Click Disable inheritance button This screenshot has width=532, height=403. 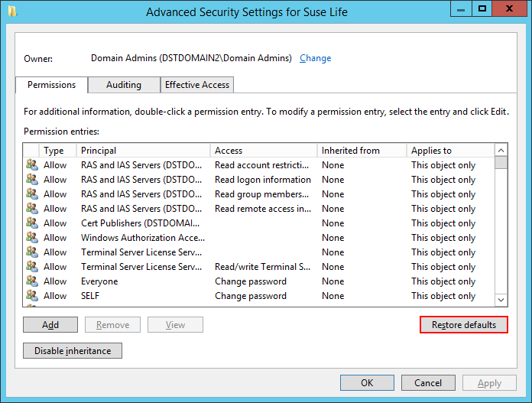(x=73, y=351)
